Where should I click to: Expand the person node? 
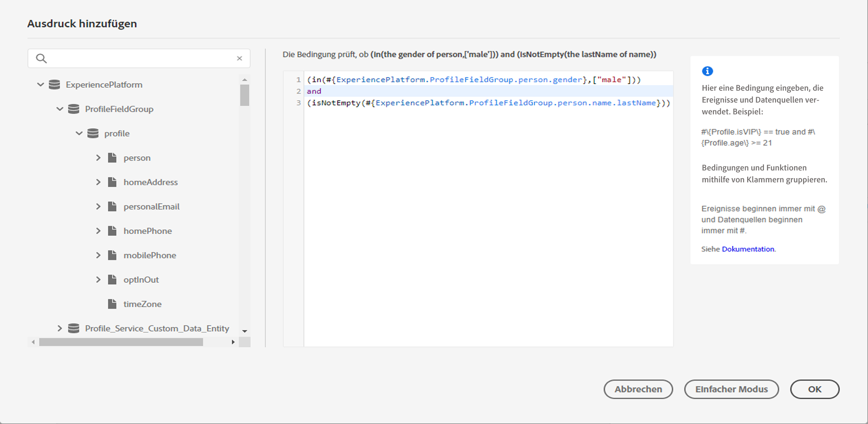[x=98, y=158]
